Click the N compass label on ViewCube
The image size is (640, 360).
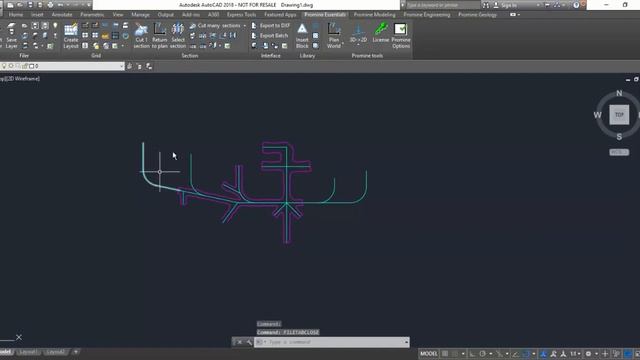619,93
